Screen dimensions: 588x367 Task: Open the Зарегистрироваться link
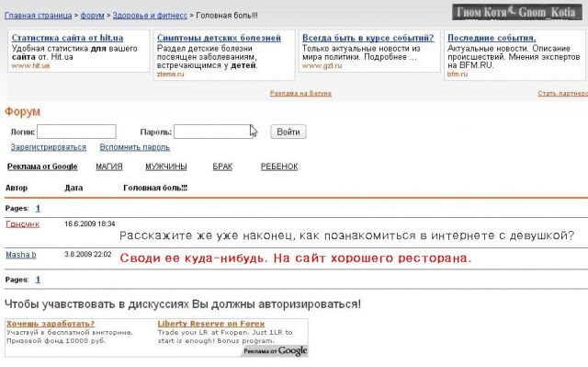(x=49, y=147)
